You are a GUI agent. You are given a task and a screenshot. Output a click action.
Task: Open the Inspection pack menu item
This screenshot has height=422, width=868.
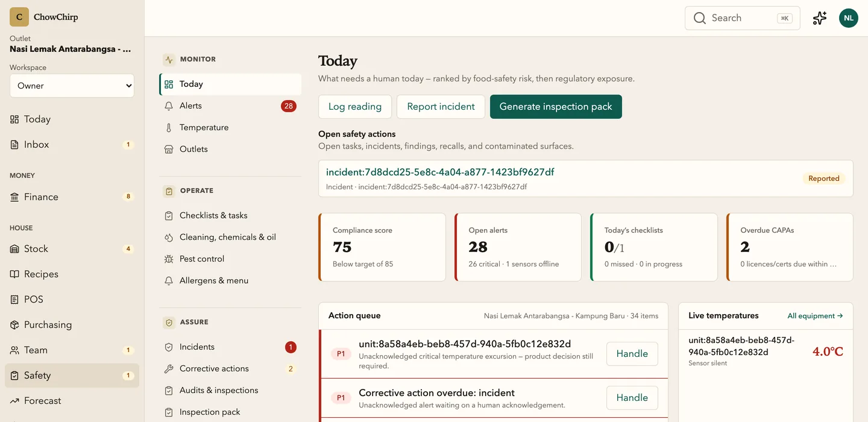(230, 412)
